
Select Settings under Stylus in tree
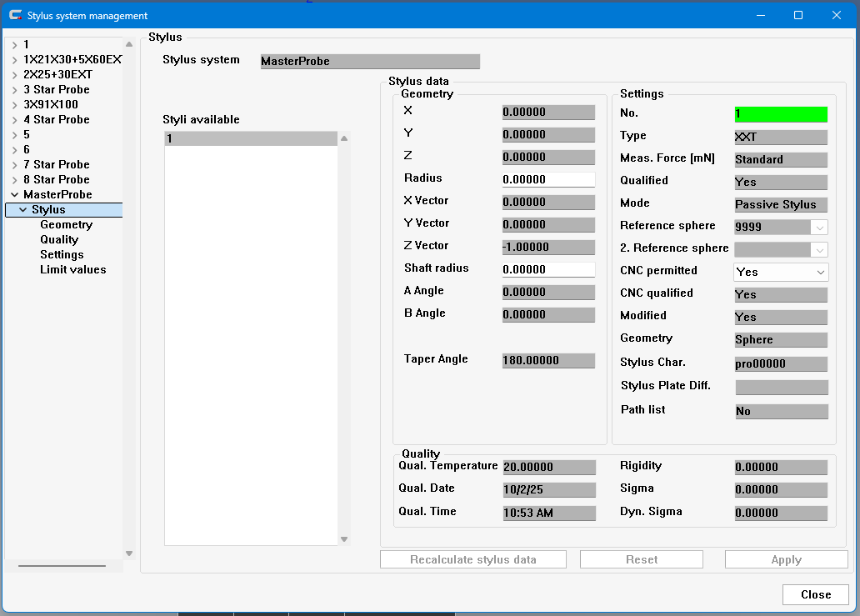pos(62,255)
